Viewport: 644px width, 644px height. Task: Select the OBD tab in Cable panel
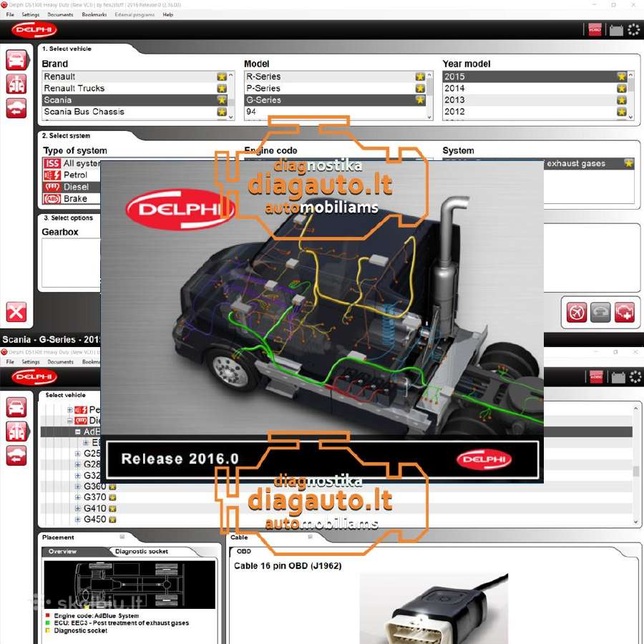pos(244,551)
